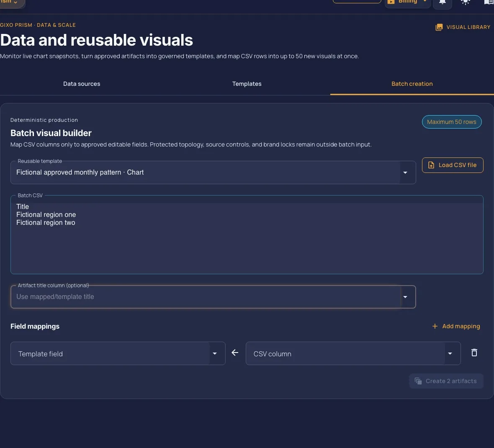Click the 'Title' header line in Batch CSV
Screen dimensions: 494x448
[22, 207]
